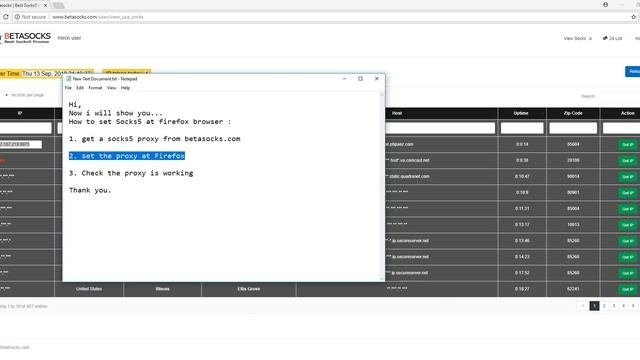Open Notepad Edit menu
Screen dimensions: 640x360
[80, 88]
